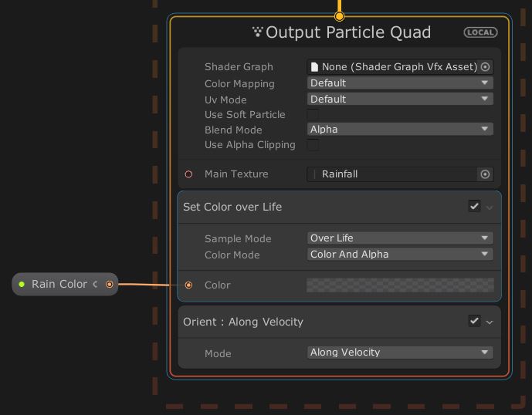The width and height of the screenshot is (532, 415).
Task: Click the Shader Graph object picker circle
Action: point(485,67)
